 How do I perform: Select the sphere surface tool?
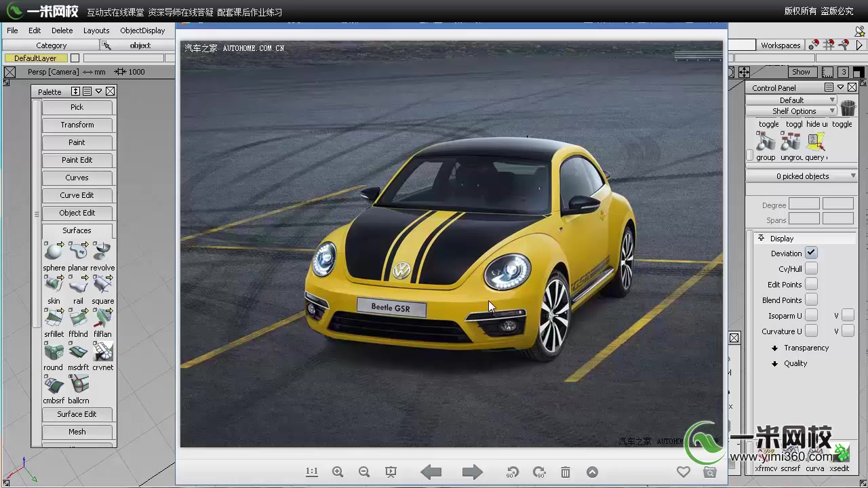point(54,251)
